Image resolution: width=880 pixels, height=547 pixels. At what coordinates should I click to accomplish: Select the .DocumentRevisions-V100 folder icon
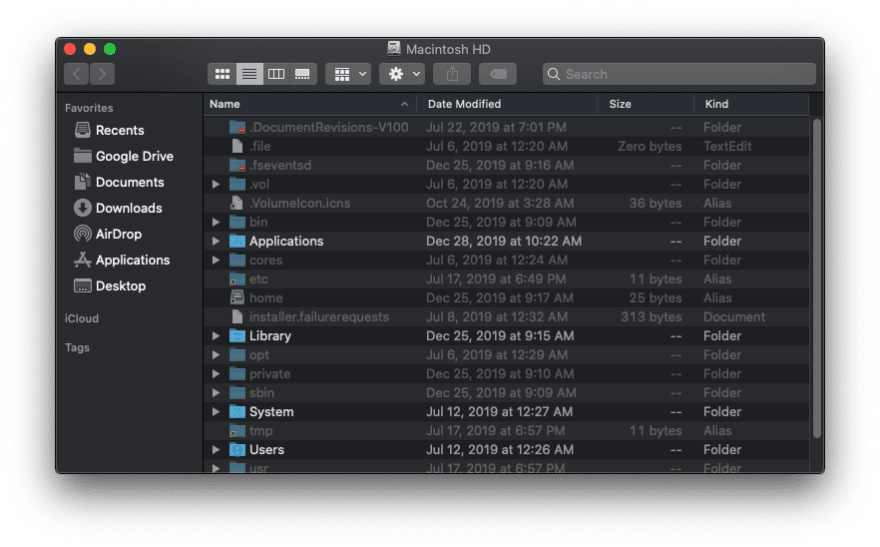(237, 127)
